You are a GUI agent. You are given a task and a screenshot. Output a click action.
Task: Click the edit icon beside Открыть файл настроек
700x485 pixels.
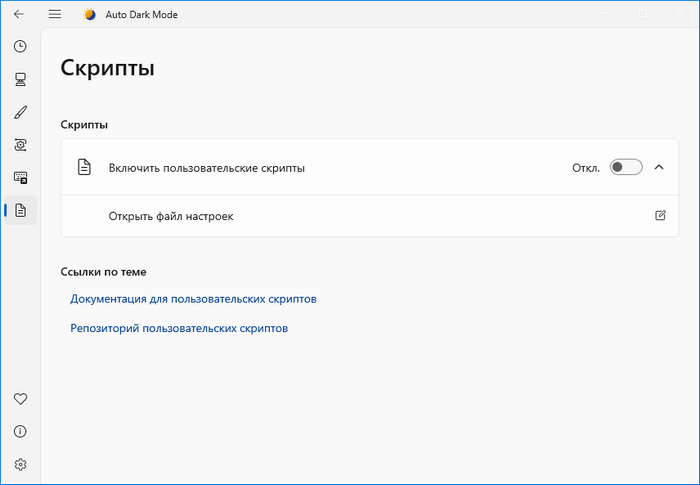pos(660,216)
